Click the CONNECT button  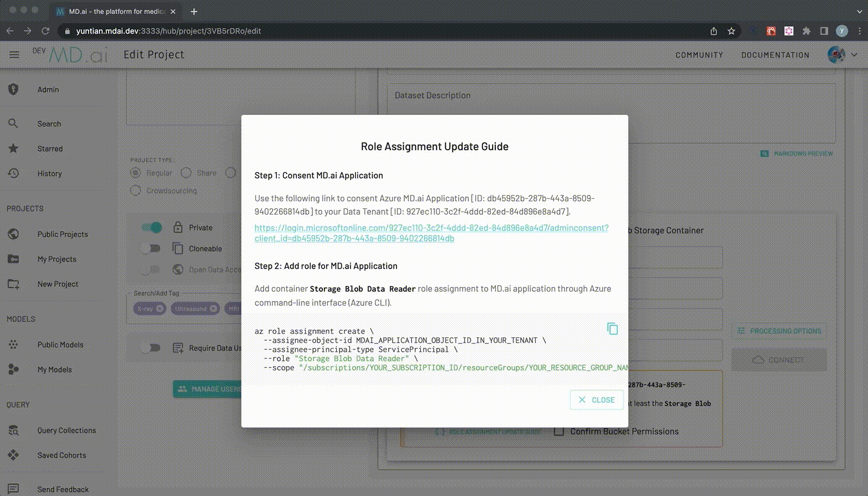point(779,360)
